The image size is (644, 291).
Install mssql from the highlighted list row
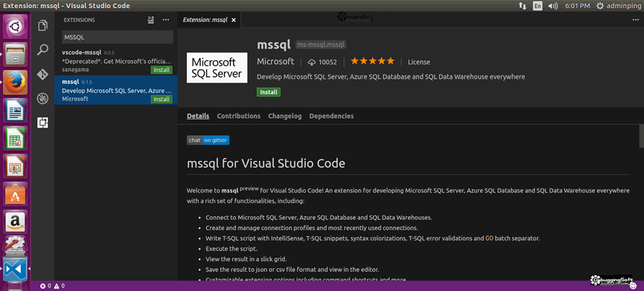162,99
